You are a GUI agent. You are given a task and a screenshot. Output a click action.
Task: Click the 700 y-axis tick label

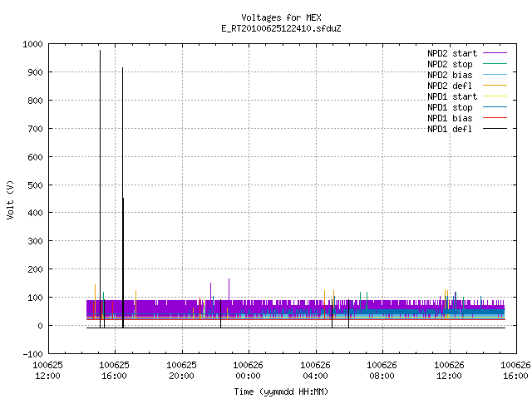coord(35,129)
